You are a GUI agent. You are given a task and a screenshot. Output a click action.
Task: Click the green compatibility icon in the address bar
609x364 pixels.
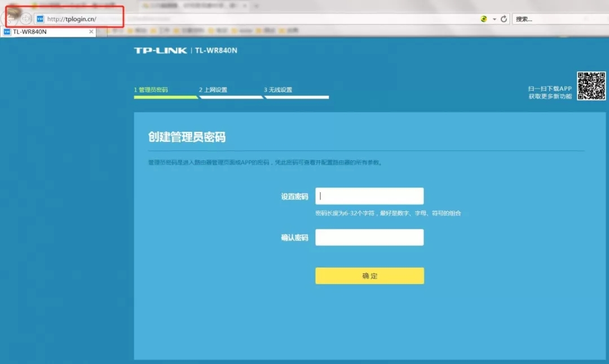[x=484, y=19]
